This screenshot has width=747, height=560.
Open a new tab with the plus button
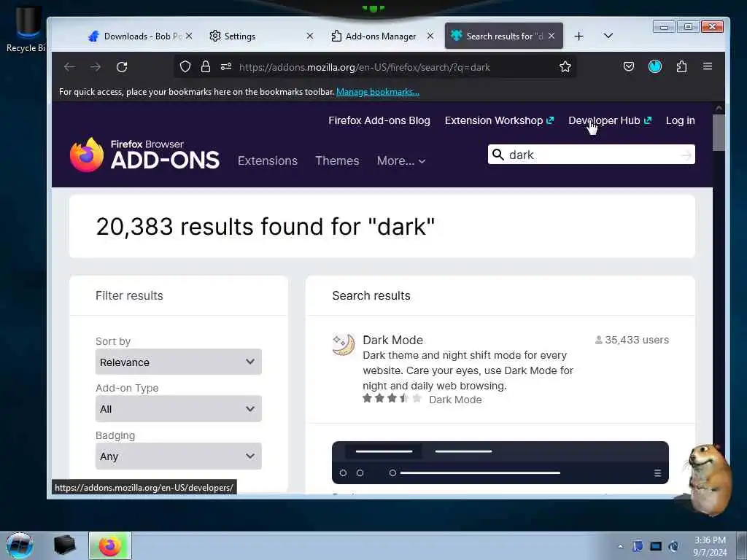coord(578,36)
